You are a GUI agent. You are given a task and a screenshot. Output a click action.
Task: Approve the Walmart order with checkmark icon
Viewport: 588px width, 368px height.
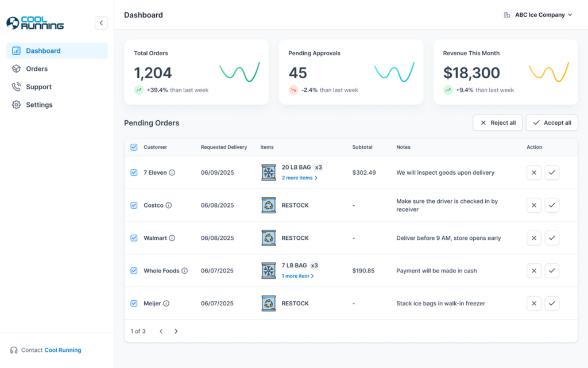(552, 238)
